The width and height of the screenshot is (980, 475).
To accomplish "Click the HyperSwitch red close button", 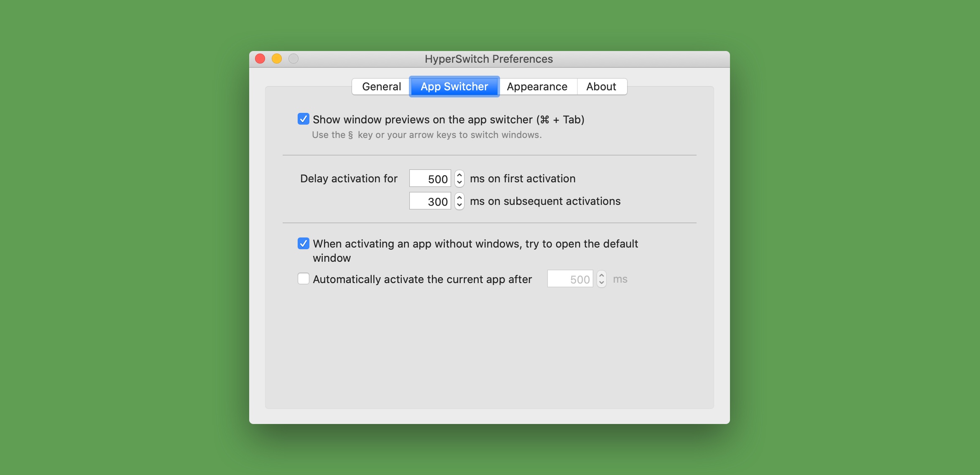I will point(261,58).
